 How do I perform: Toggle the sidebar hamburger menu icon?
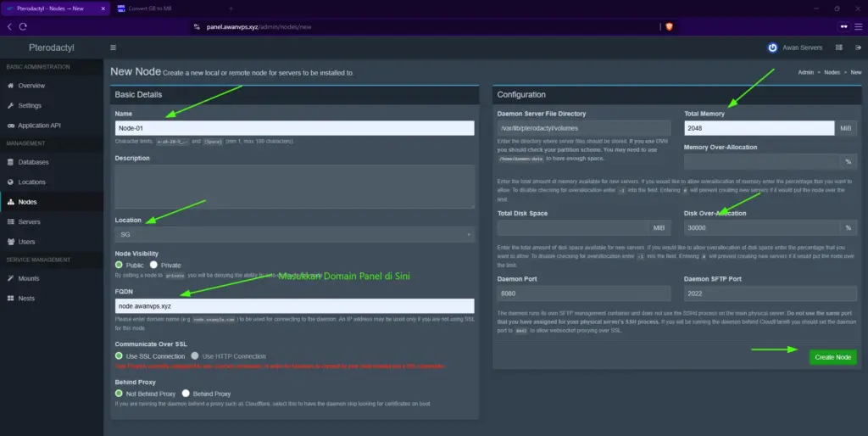(113, 48)
